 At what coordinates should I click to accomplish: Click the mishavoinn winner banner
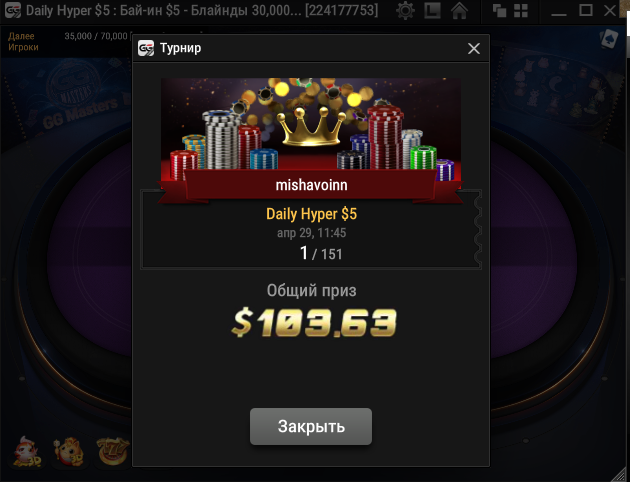(311, 185)
